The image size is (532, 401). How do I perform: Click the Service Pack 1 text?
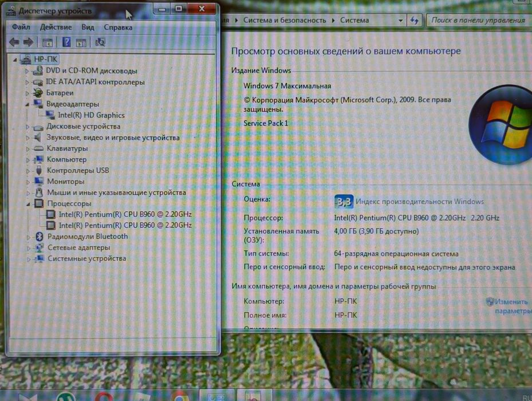pos(266,123)
